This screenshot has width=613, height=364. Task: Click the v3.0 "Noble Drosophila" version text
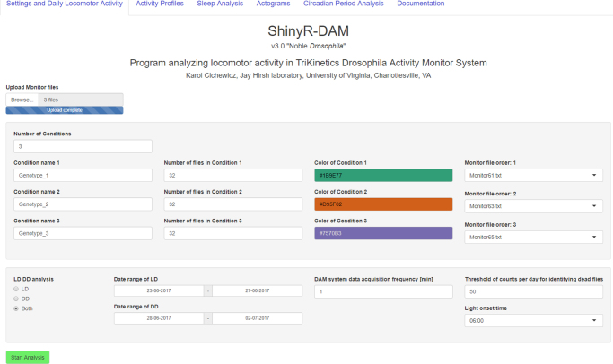tap(308, 46)
